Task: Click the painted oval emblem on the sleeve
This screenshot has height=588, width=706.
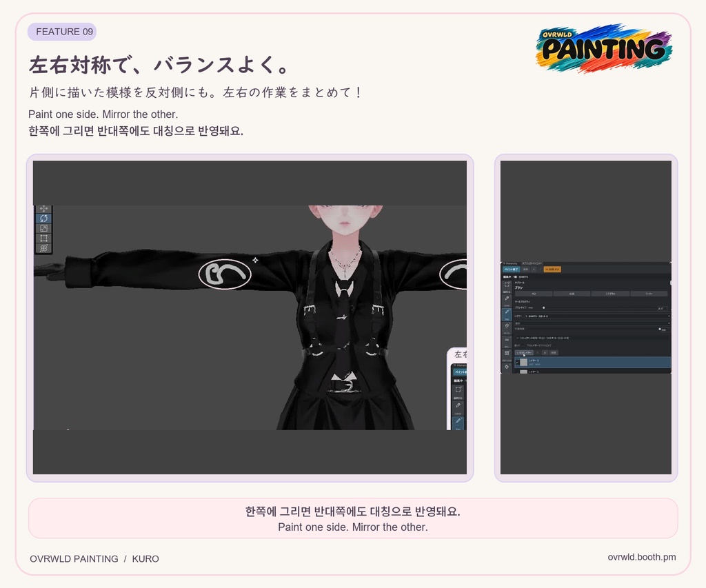Action: click(x=224, y=274)
